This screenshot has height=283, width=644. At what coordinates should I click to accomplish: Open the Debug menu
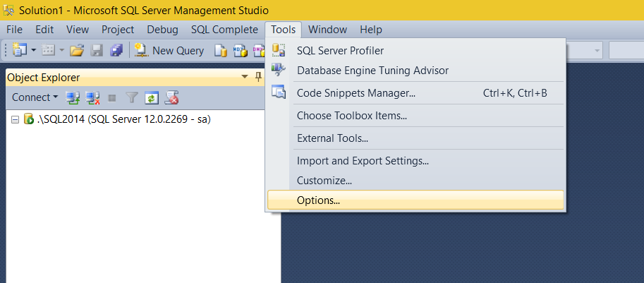(x=163, y=30)
